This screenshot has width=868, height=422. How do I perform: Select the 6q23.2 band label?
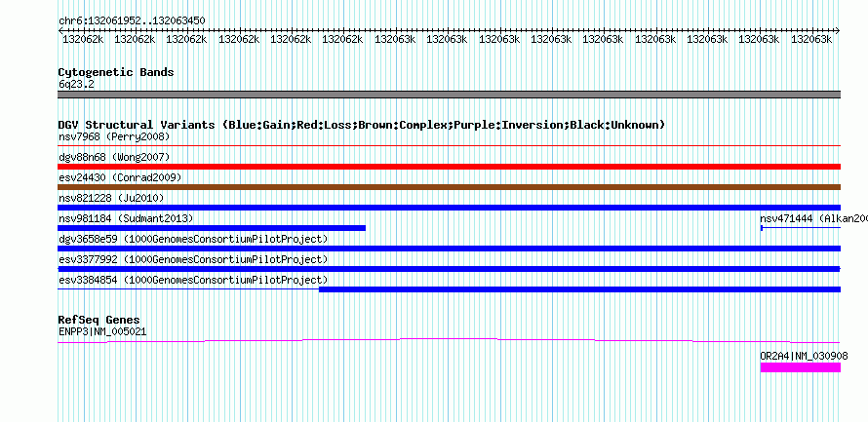[x=76, y=85]
